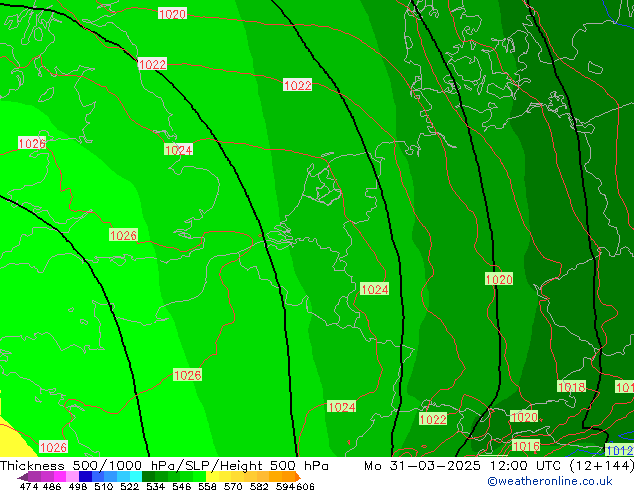Click legend value 534
Screen dimensions: 634x490
pyautogui.click(x=155, y=486)
